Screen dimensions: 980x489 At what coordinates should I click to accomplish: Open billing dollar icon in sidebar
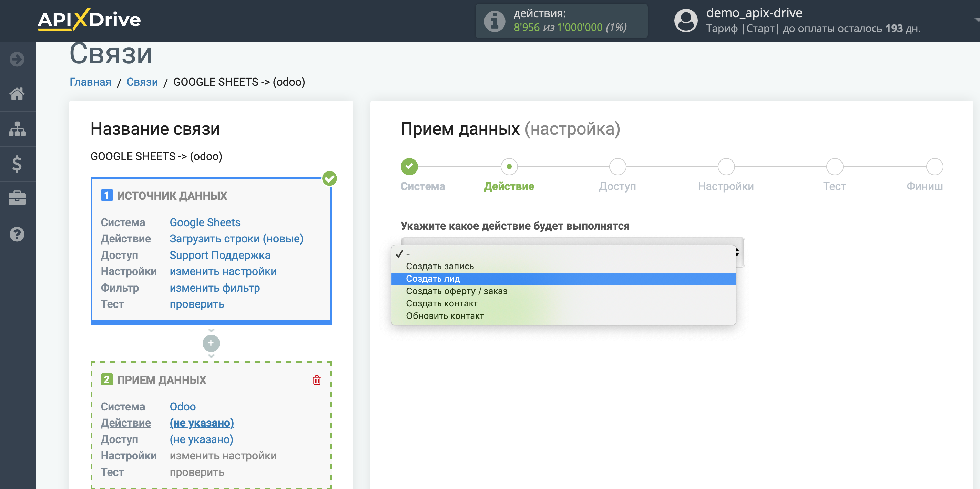[17, 164]
